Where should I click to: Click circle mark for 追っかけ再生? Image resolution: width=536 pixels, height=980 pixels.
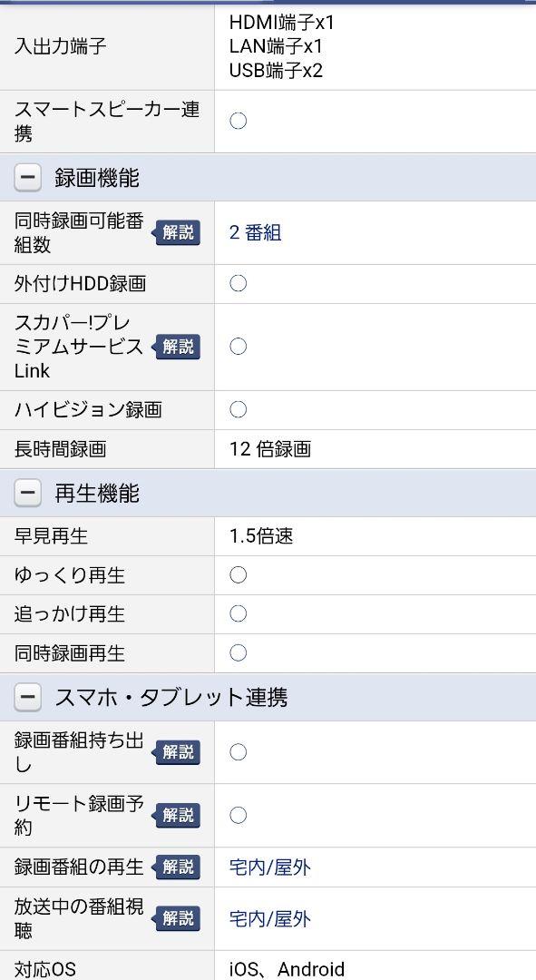(x=238, y=613)
